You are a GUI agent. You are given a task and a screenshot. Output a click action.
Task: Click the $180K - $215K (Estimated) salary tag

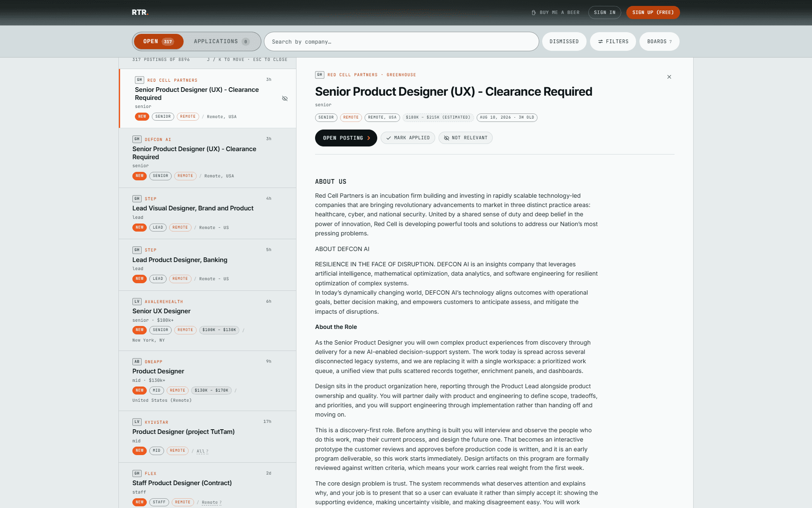pyautogui.click(x=438, y=118)
